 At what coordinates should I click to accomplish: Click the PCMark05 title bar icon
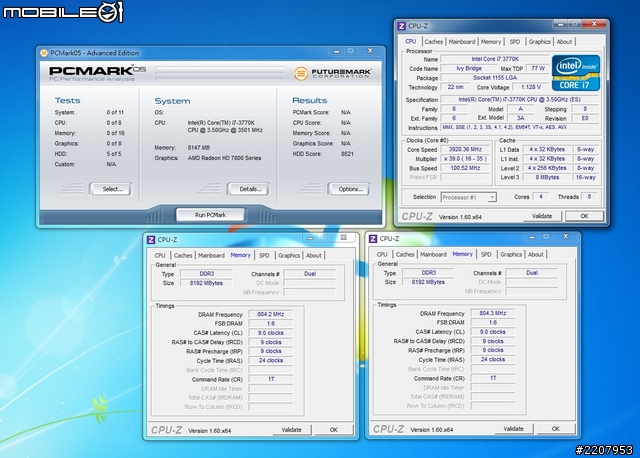coord(44,53)
